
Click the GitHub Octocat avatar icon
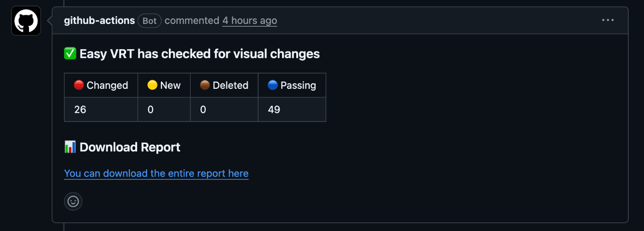(x=26, y=21)
